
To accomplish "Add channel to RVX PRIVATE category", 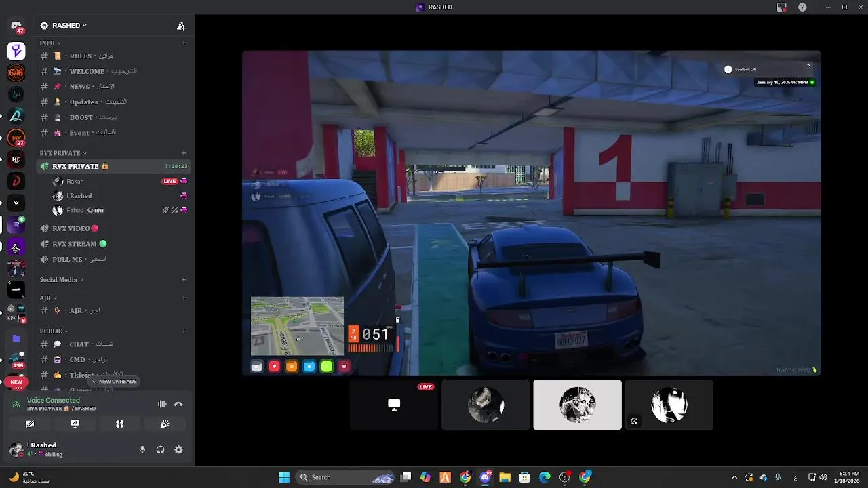I will 184,153.
